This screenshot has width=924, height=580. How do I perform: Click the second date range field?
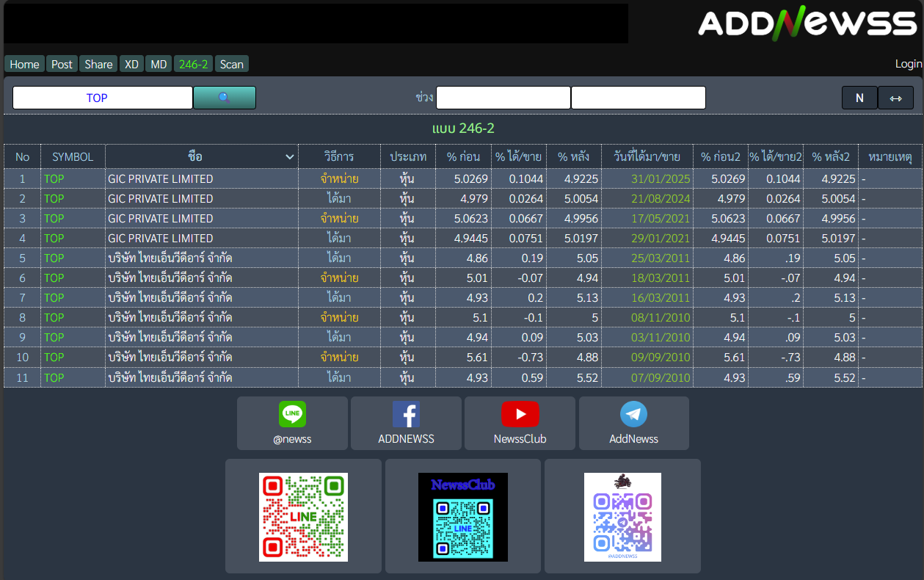pyautogui.click(x=639, y=98)
